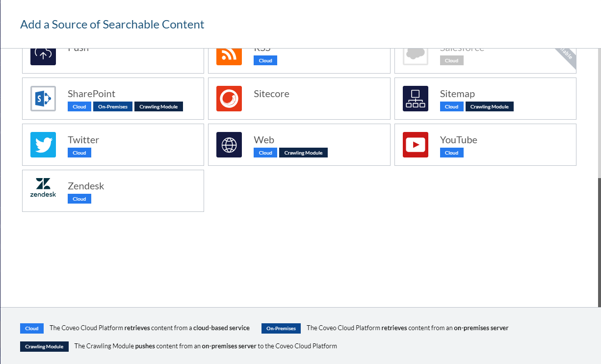The height and width of the screenshot is (364, 601).
Task: Select the SharePoint source icon
Action: (x=43, y=99)
